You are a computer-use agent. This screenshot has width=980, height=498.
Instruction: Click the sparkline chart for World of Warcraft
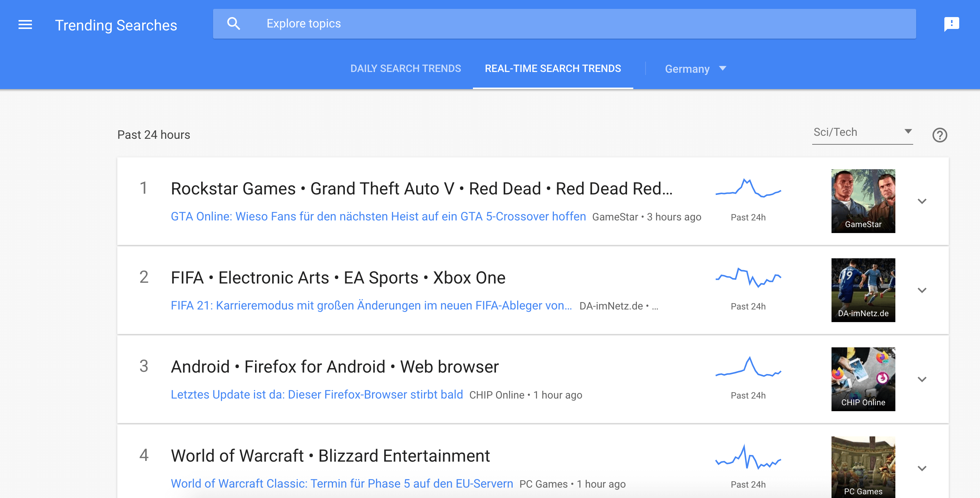coord(748,456)
